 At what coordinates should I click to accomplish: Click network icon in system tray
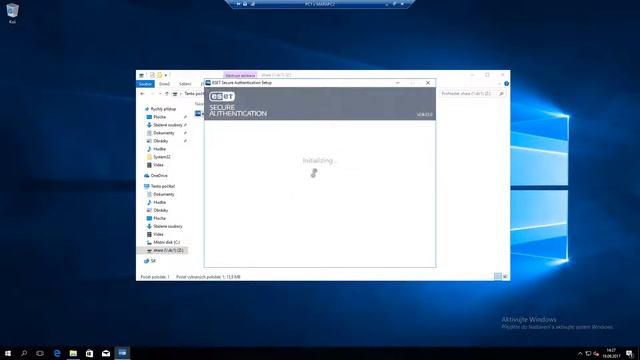[x=588, y=353]
